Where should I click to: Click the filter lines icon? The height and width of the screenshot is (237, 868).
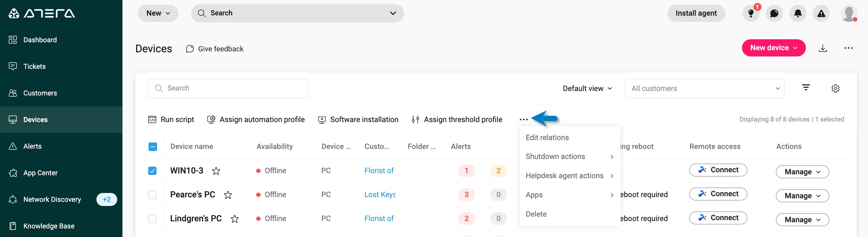point(805,87)
